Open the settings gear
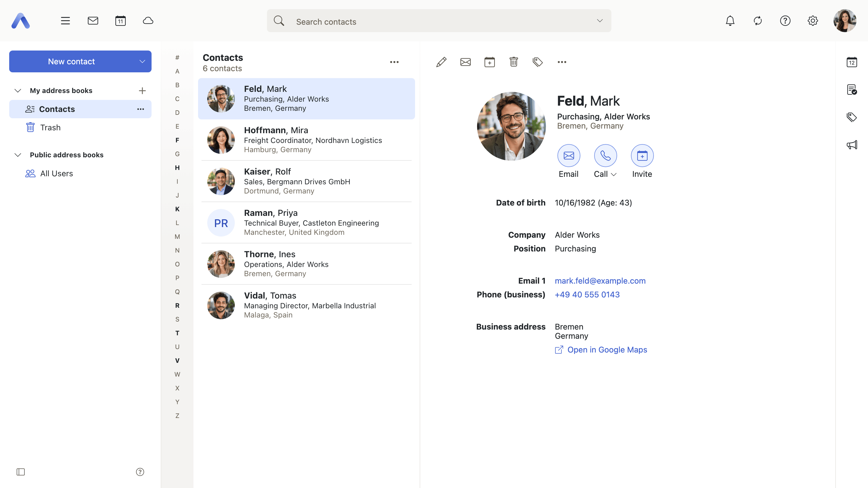 pyautogui.click(x=813, y=21)
